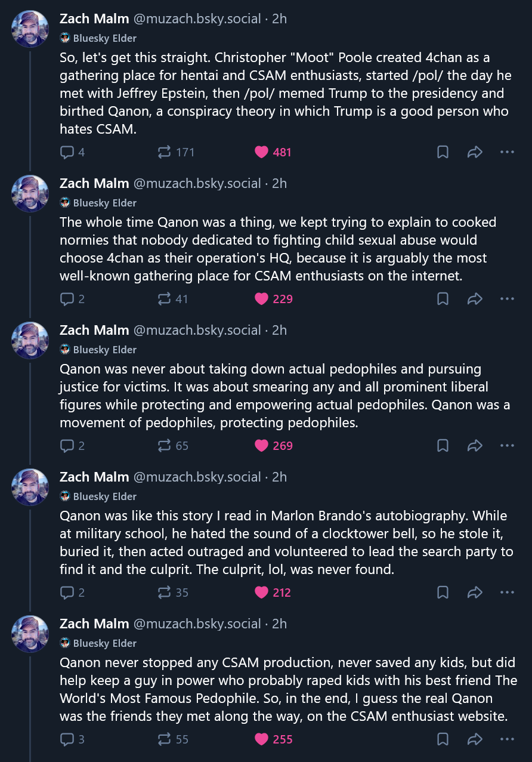
Task: Share the post with 229 likes
Action: [x=475, y=299]
